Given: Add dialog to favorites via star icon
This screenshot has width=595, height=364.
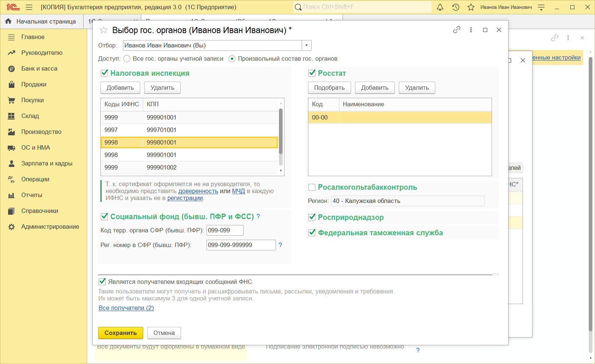Looking at the screenshot, I should 104,30.
